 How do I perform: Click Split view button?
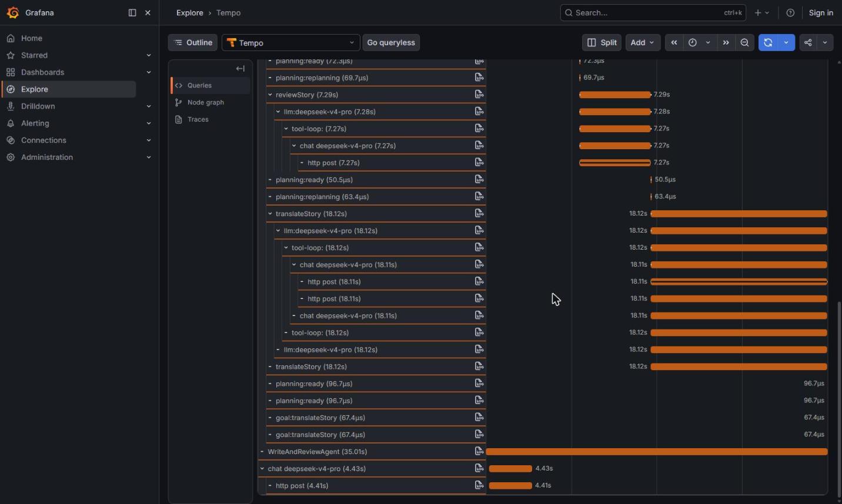coord(602,42)
